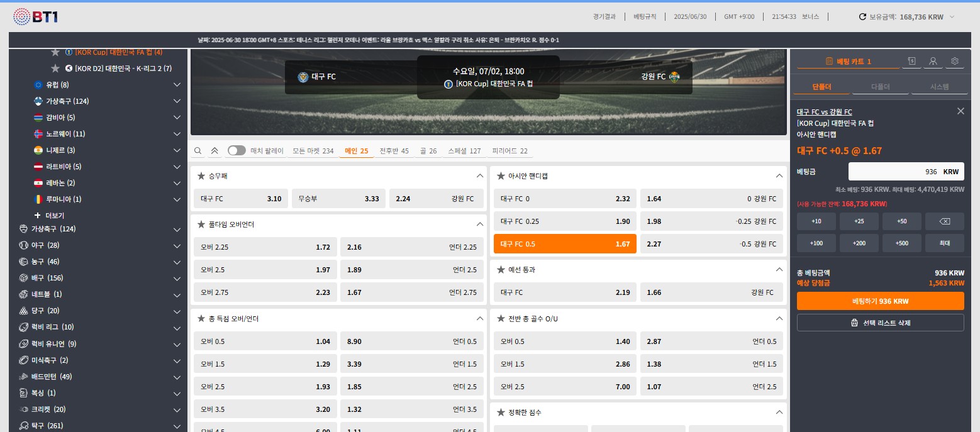Star the KOR D2 K-리그 2 league
The image size is (980, 432).
click(55, 69)
